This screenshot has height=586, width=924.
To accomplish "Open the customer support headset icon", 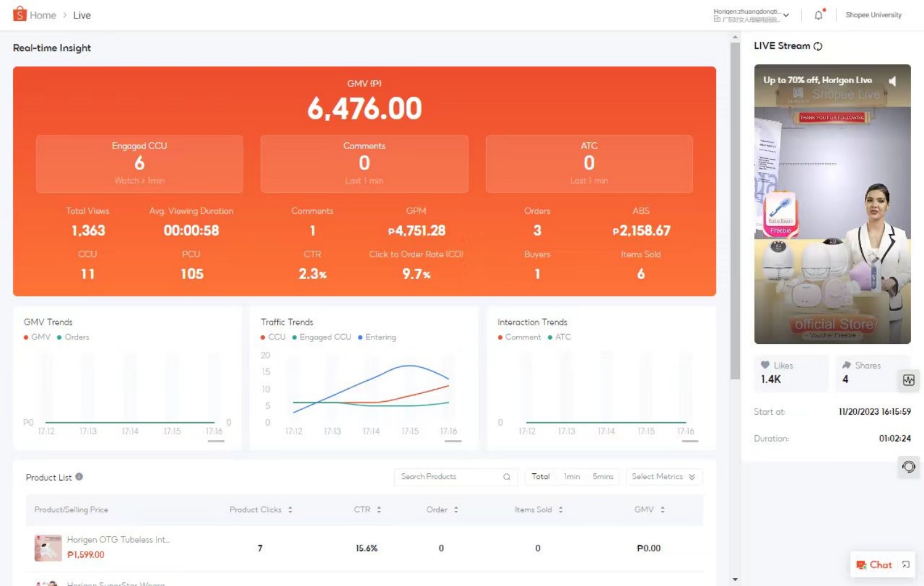I will tap(909, 466).
